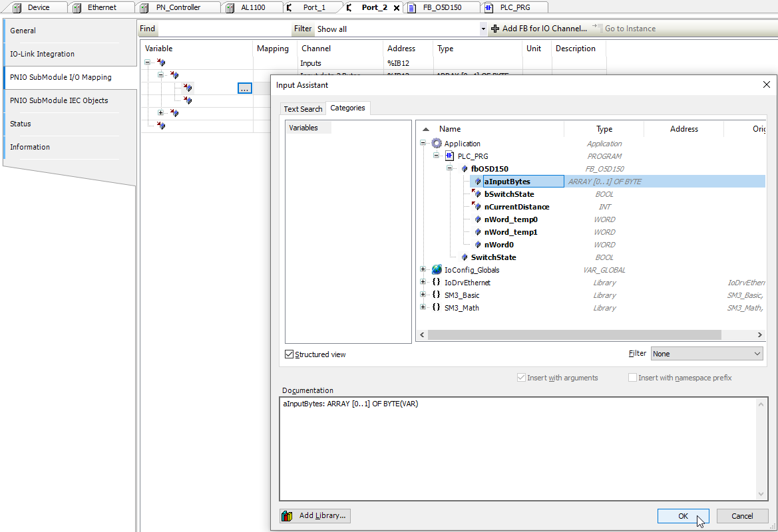Expand the IoConfig_Globals tree node

tap(423, 269)
